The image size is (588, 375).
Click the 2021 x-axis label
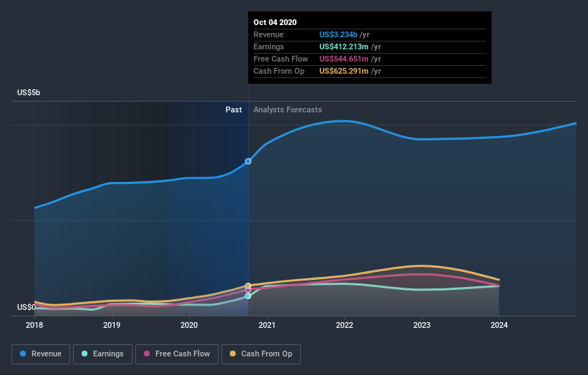(267, 325)
